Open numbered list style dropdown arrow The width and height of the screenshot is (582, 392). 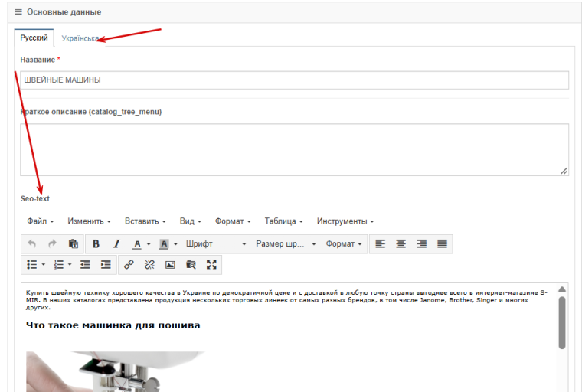point(70,265)
